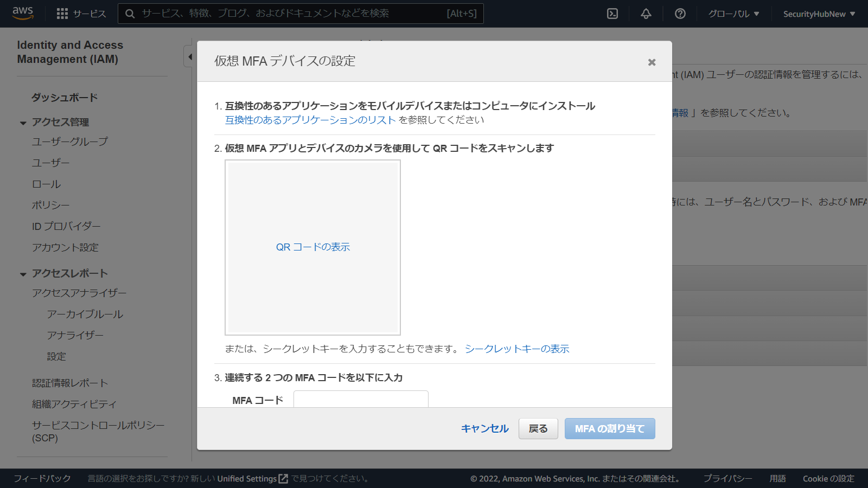Click the search magnifier icon
Screen dimensions: 868x488
coord(129,14)
